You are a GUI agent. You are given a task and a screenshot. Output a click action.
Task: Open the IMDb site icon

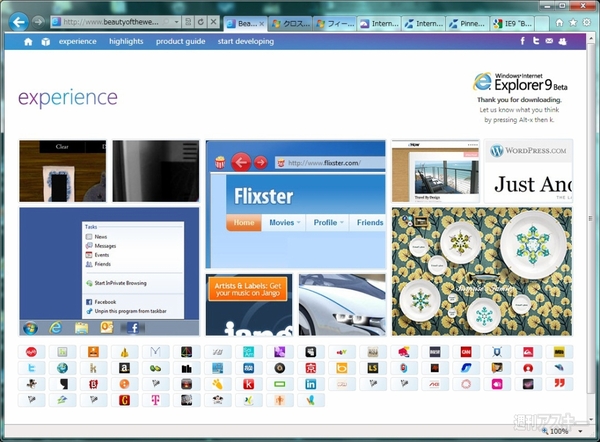559,352
